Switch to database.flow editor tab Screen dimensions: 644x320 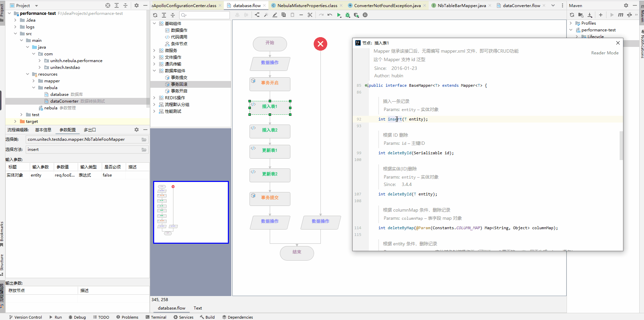coord(247,5)
